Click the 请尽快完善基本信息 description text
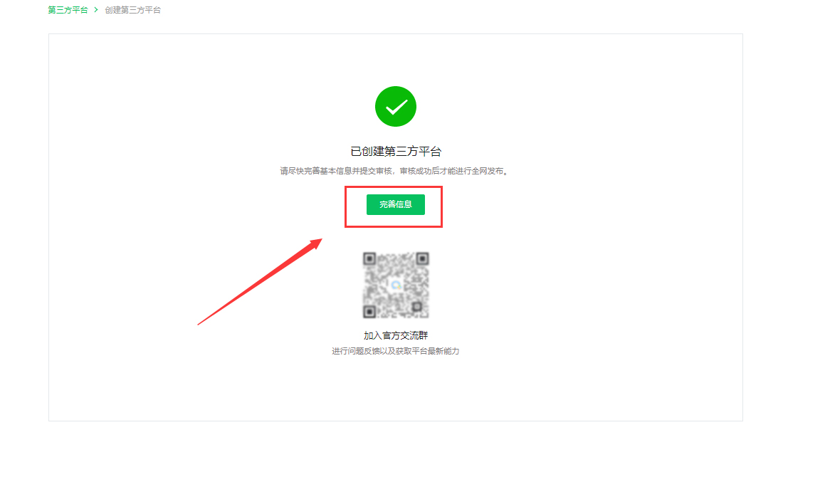The width and height of the screenshot is (830, 504). pos(395,171)
